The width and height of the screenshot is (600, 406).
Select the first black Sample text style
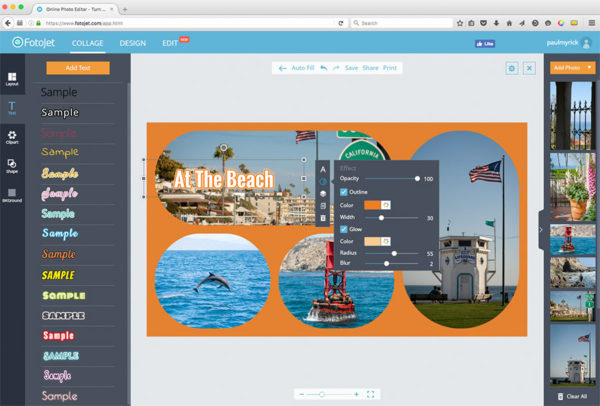59,92
